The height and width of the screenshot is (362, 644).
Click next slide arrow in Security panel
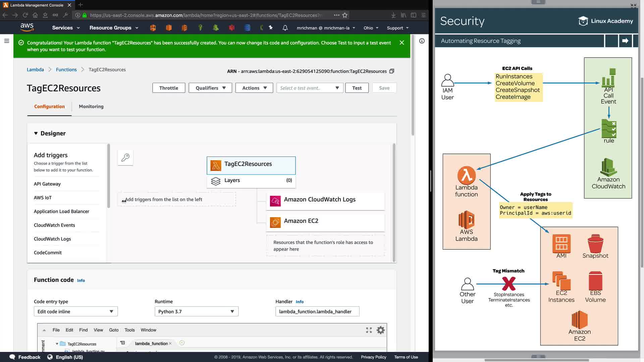[x=625, y=41]
